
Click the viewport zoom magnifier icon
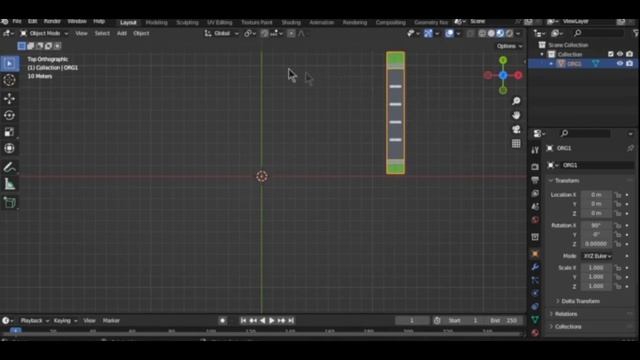click(516, 101)
